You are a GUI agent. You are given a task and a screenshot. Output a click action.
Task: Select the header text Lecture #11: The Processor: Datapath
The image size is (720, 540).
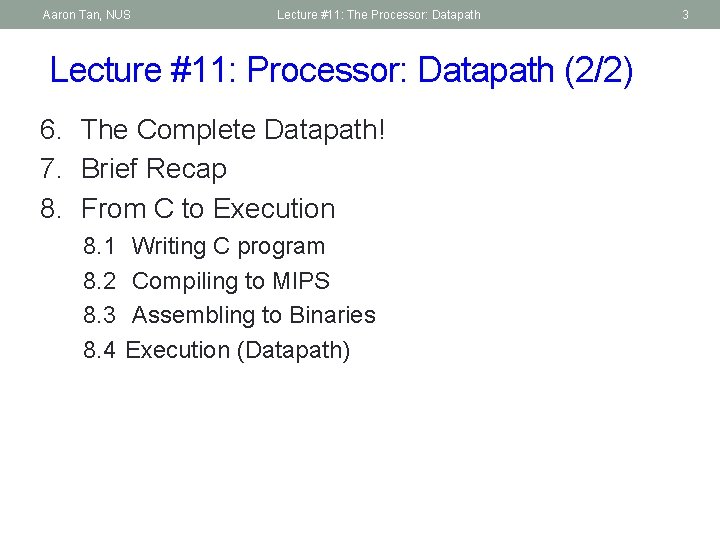[x=379, y=15]
